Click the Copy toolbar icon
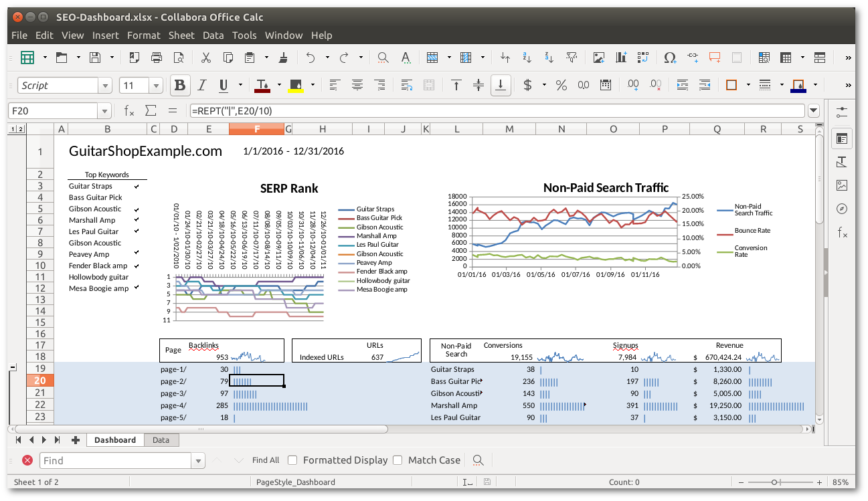 coord(228,58)
